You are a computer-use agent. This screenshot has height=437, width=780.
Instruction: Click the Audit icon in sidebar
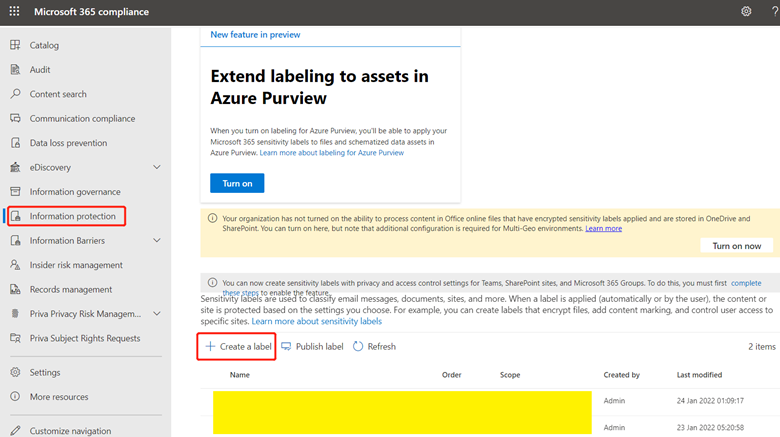click(15, 69)
